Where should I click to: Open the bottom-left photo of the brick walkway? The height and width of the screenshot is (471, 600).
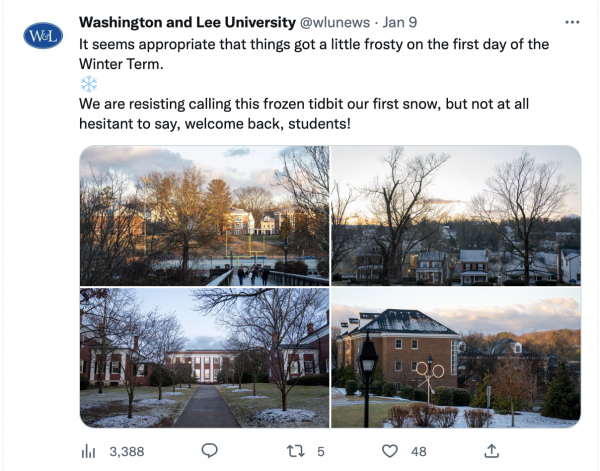(204, 358)
